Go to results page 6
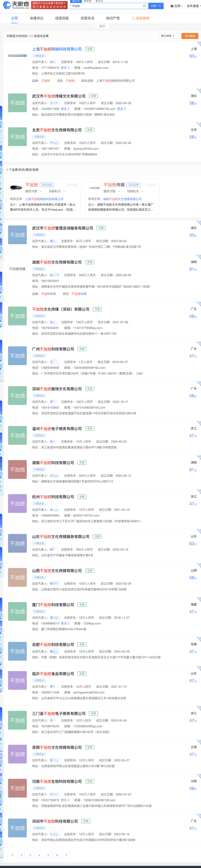This screenshot has width=201, height=868. (x=57, y=855)
